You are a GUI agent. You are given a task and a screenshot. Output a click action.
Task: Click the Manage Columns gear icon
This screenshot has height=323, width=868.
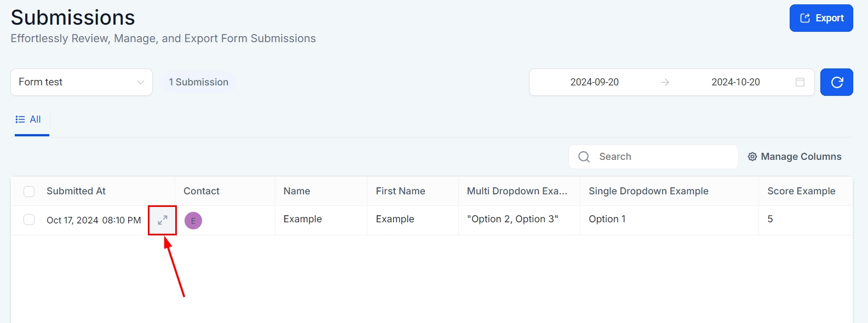(x=752, y=157)
